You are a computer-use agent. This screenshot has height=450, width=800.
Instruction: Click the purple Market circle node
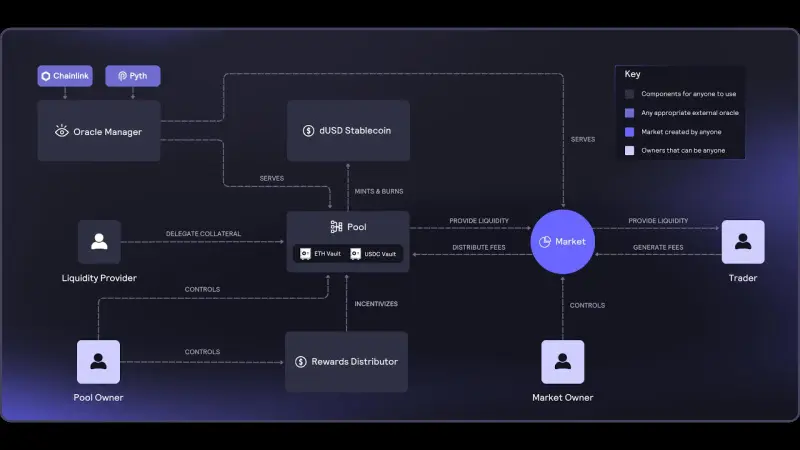pyautogui.click(x=563, y=242)
